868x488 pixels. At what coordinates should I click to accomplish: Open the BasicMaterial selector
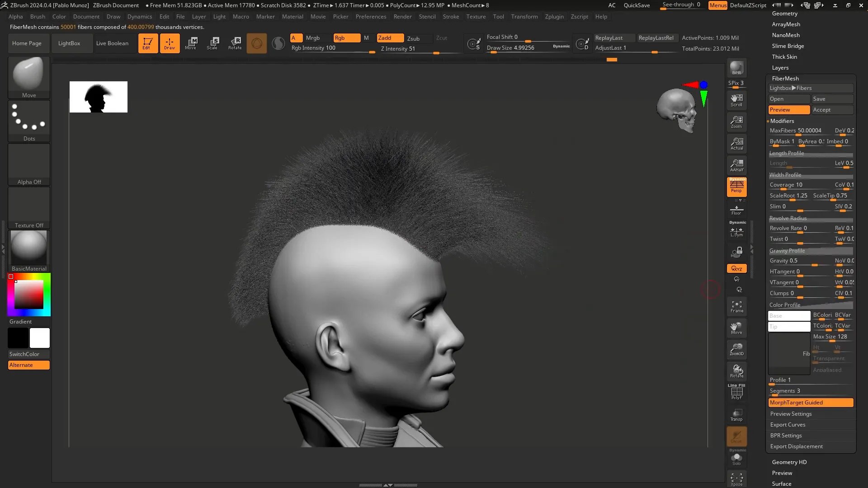(x=29, y=251)
